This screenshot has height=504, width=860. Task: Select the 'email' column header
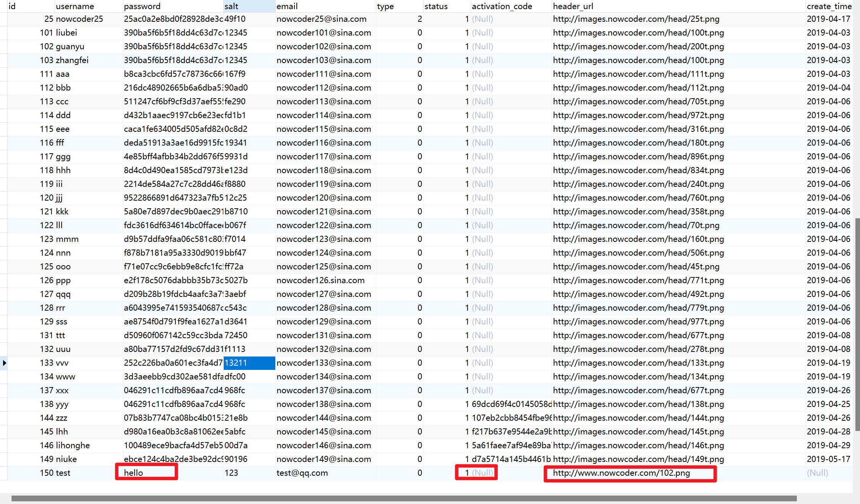tap(325, 6)
